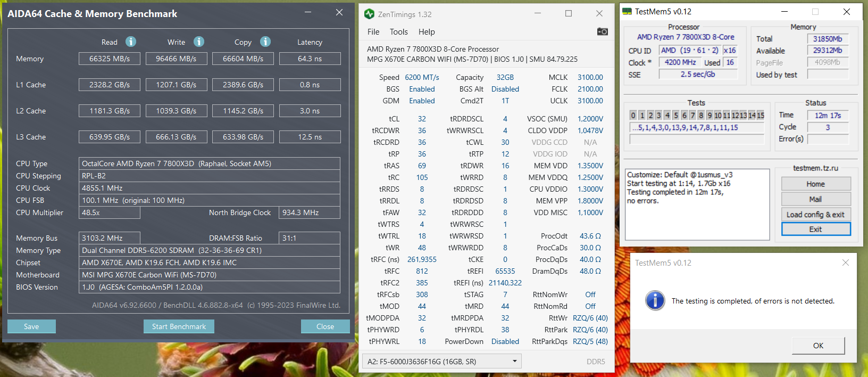The image size is (868, 377).
Task: Click the TestMem5 test sequence field
Action: click(x=697, y=128)
